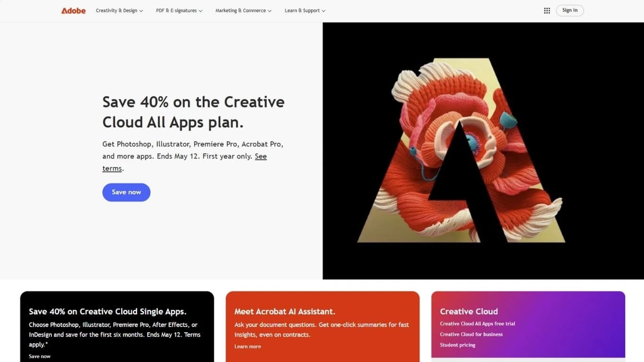Click Save now in the Single Apps card
The height and width of the screenshot is (362, 644).
click(40, 356)
